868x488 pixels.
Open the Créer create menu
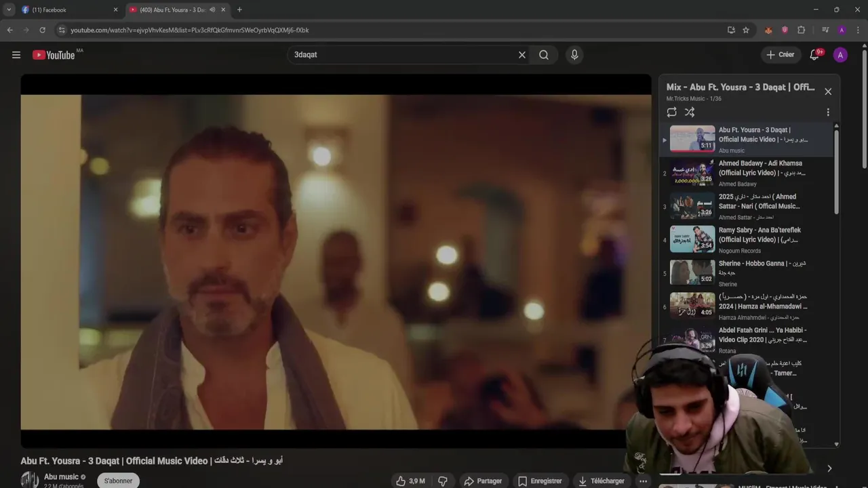[x=781, y=55]
